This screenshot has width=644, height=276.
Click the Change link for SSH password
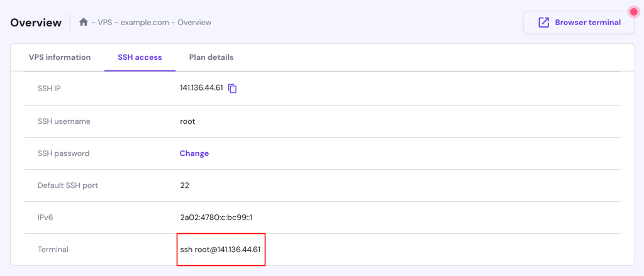pyautogui.click(x=194, y=153)
